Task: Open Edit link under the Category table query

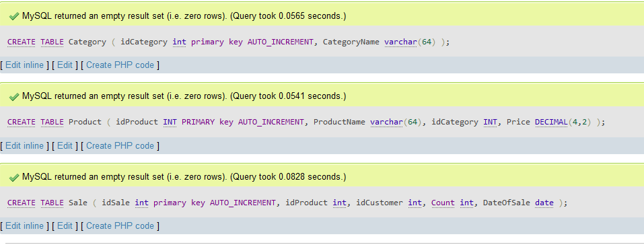Action: [65, 65]
